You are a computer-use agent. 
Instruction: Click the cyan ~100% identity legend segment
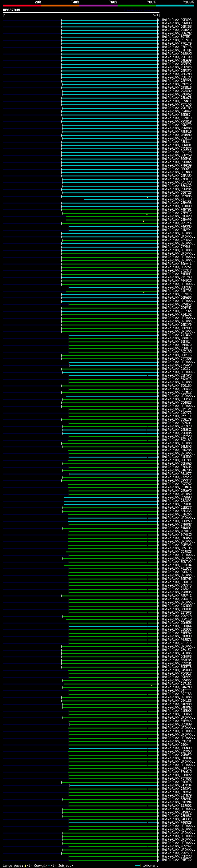175,6
